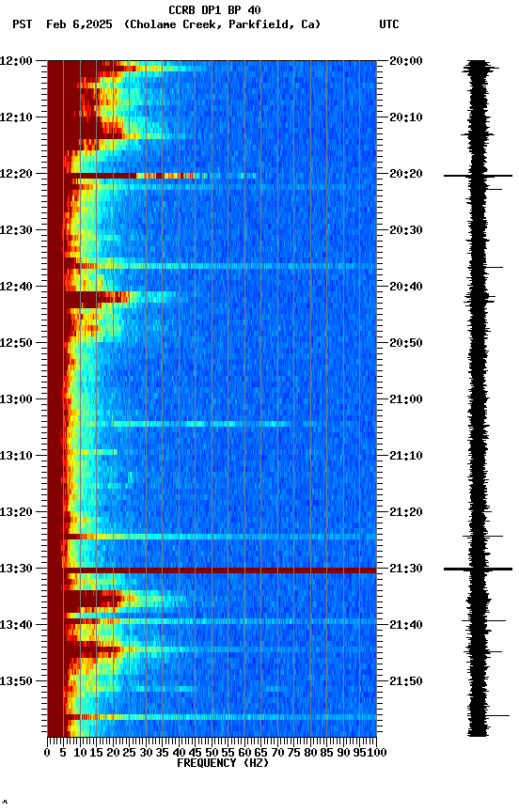The width and height of the screenshot is (519, 812).
Task: Click the PST 13:10 time label
Action: [x=16, y=456]
